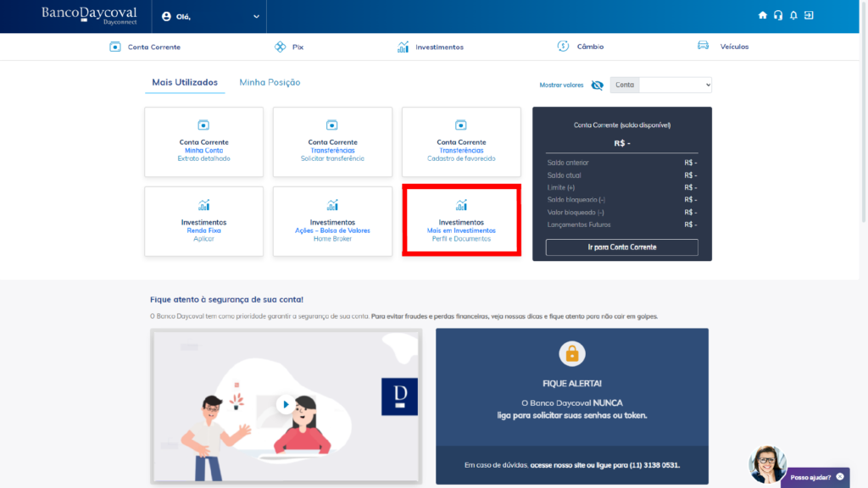Open Conta Corrente menu label
This screenshot has height=488, width=868.
pyautogui.click(x=154, y=47)
